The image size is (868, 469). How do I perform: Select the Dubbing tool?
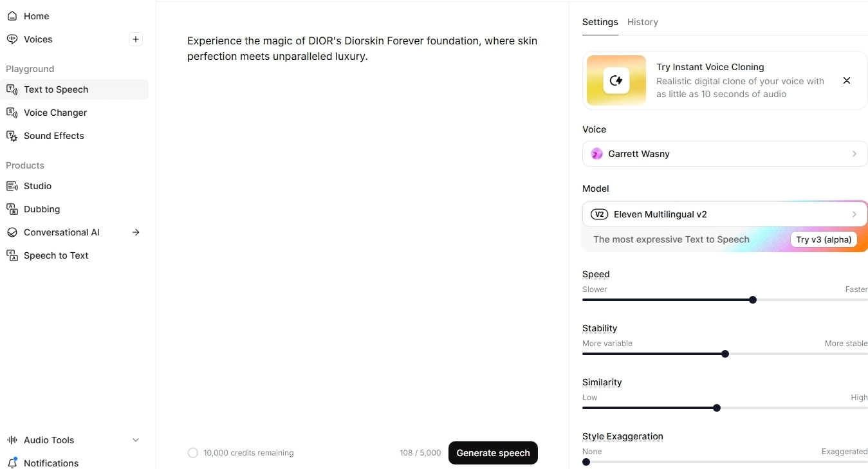pos(41,209)
